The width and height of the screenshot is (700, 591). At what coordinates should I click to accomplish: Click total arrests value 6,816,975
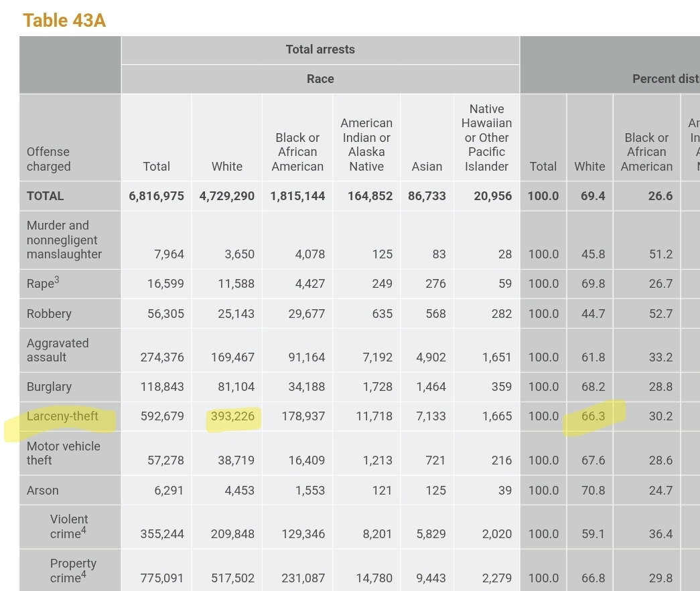156,196
